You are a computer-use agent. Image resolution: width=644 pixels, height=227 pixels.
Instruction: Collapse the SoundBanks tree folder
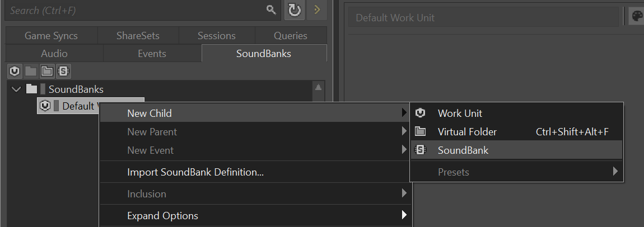(x=16, y=89)
